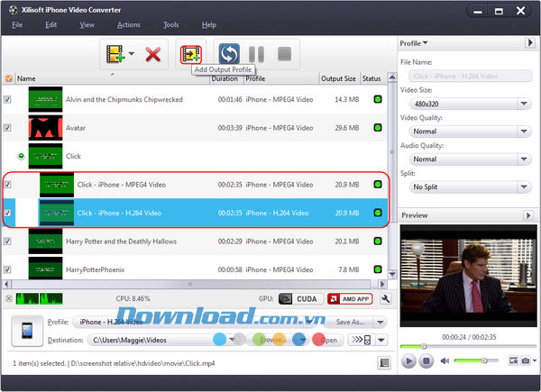Open the Actions menu

[128, 24]
